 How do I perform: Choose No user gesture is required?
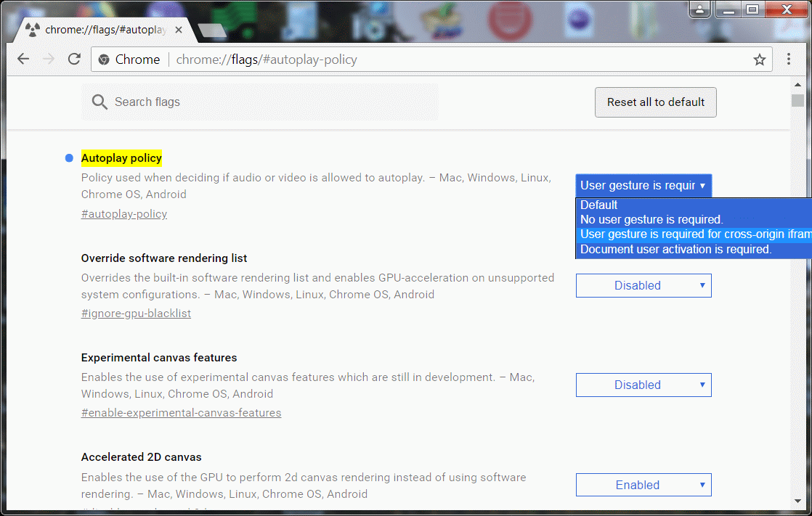694,219
